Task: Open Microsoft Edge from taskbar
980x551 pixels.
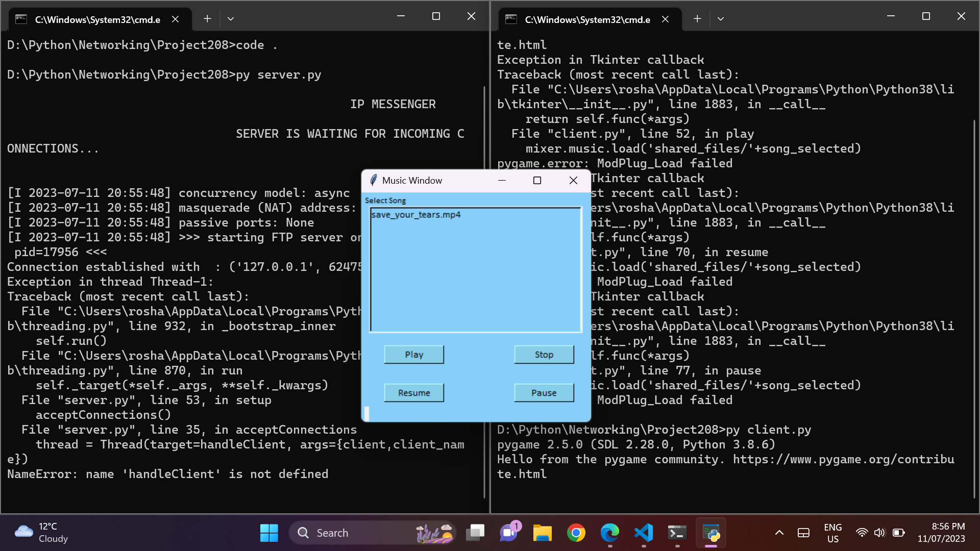Action: (609, 533)
